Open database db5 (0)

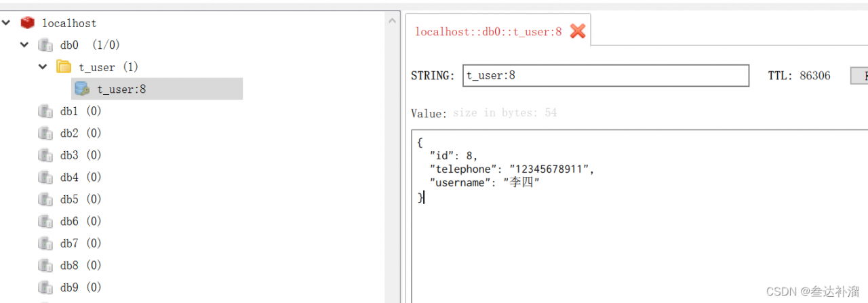tap(81, 199)
